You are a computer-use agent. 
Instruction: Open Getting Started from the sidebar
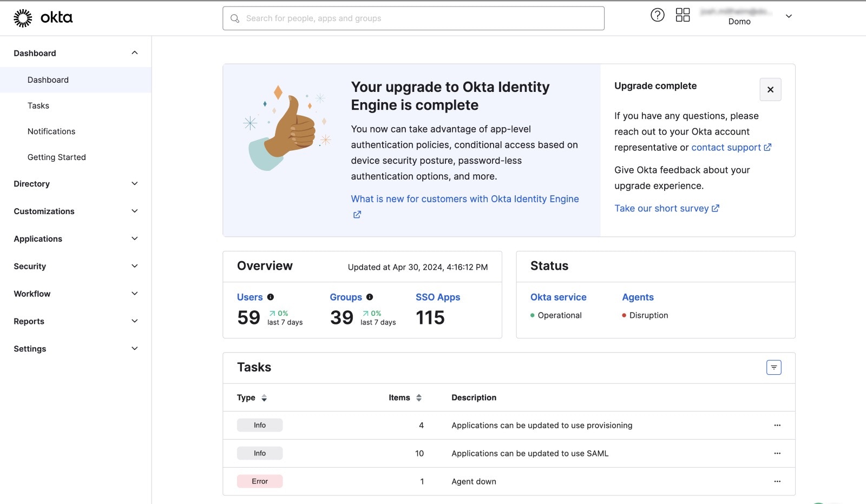click(56, 157)
